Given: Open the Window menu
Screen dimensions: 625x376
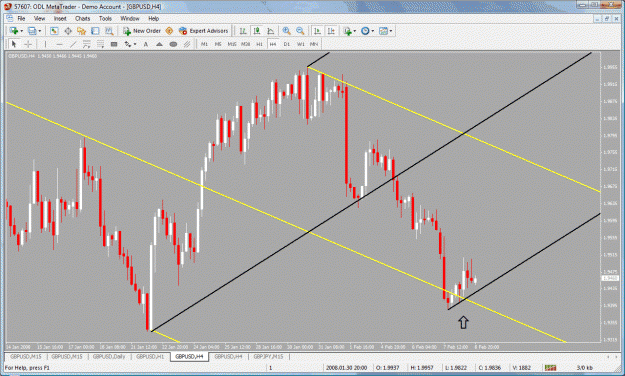Looking at the screenshot, I should [130, 18].
